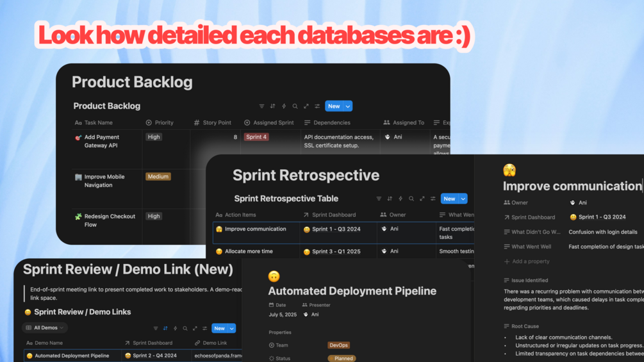Open Redesign Checkout Flow task
This screenshot has width=644, height=362.
(x=110, y=220)
